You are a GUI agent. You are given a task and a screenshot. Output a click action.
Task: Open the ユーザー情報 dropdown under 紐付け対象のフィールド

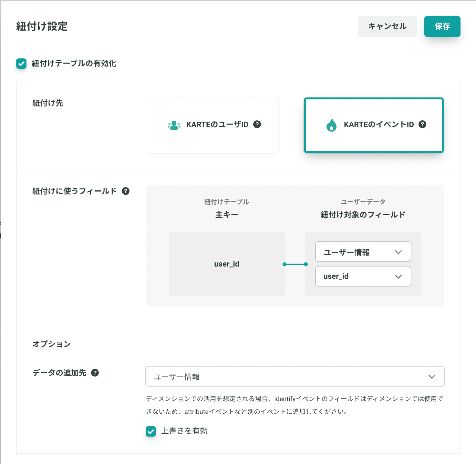pos(363,252)
